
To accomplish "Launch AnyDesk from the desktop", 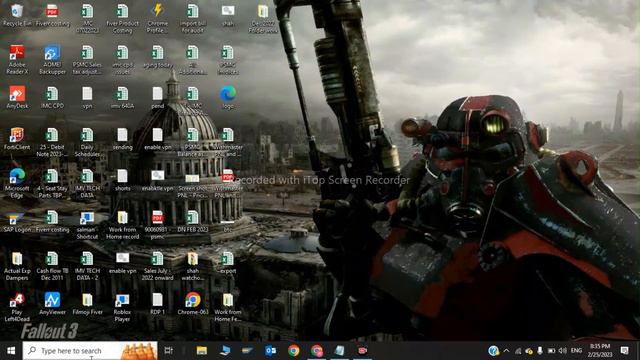I will point(17,97).
